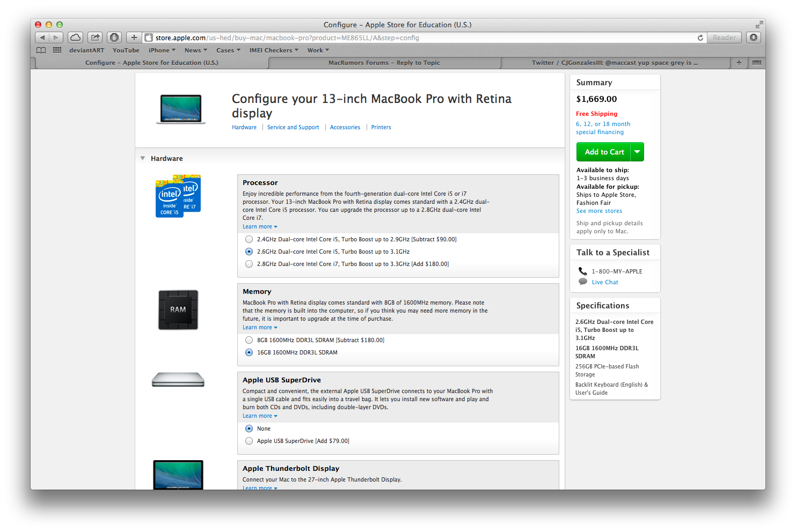The image size is (796, 532).
Task: Open the IMEI Checkers bookmarks folder
Action: click(274, 50)
